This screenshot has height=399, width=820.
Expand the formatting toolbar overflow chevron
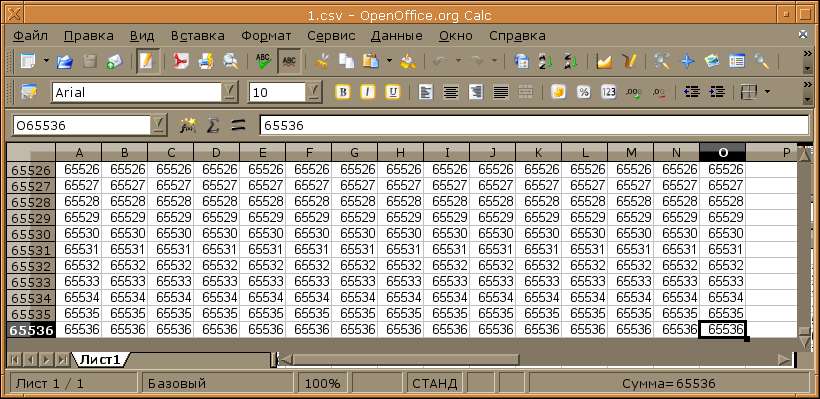(807, 85)
